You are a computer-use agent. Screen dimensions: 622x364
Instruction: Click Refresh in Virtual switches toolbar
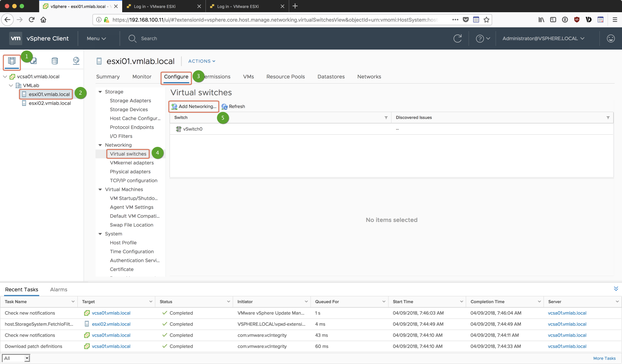pyautogui.click(x=233, y=107)
